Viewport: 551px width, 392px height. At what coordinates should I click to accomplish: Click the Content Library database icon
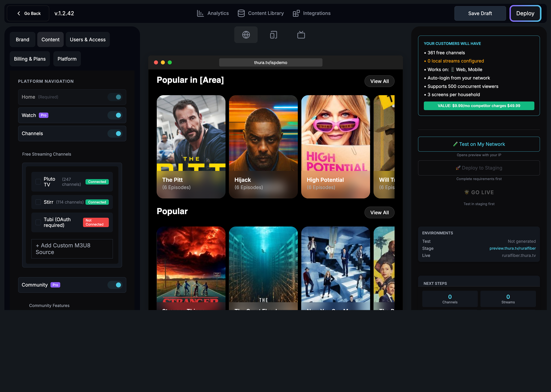[241, 13]
